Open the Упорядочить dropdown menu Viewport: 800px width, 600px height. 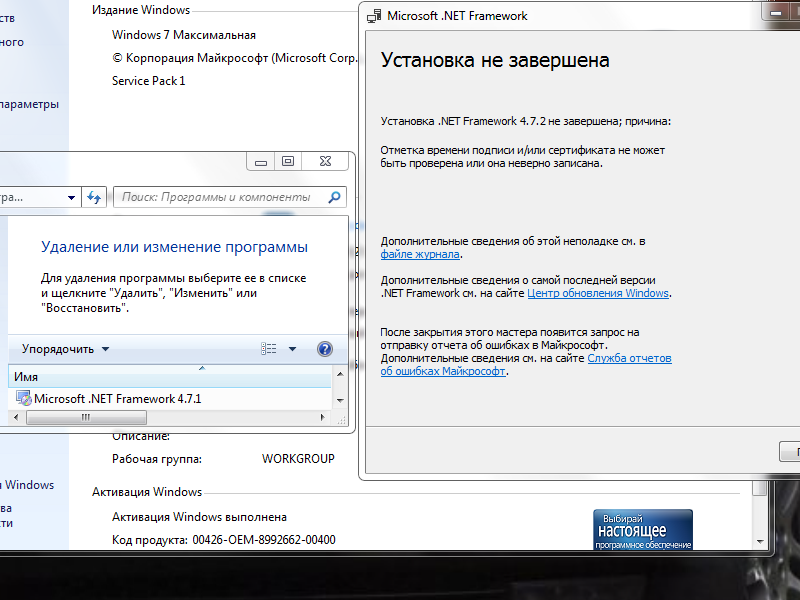click(65, 349)
